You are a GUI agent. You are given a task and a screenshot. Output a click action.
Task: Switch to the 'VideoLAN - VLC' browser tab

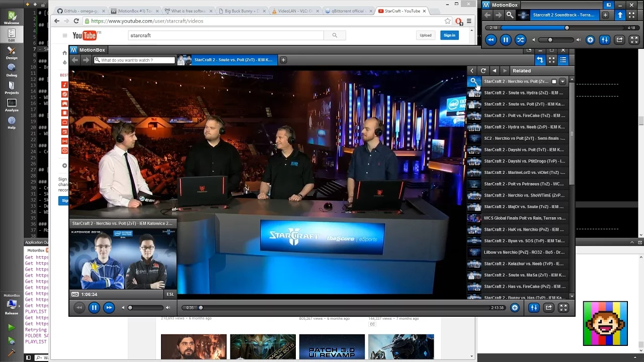[295, 11]
